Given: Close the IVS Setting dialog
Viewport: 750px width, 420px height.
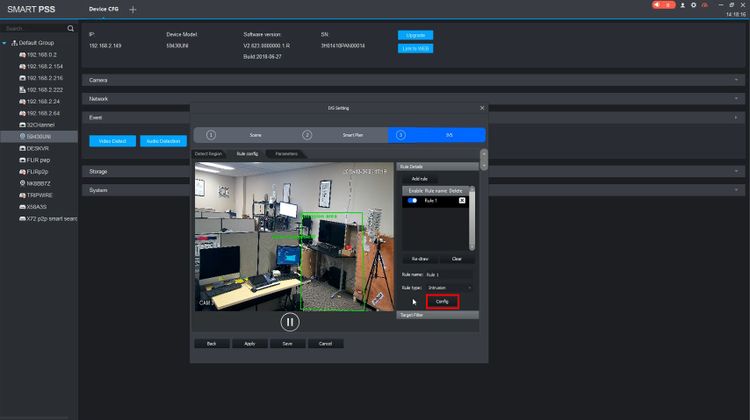Looking at the screenshot, I should click(x=481, y=107).
